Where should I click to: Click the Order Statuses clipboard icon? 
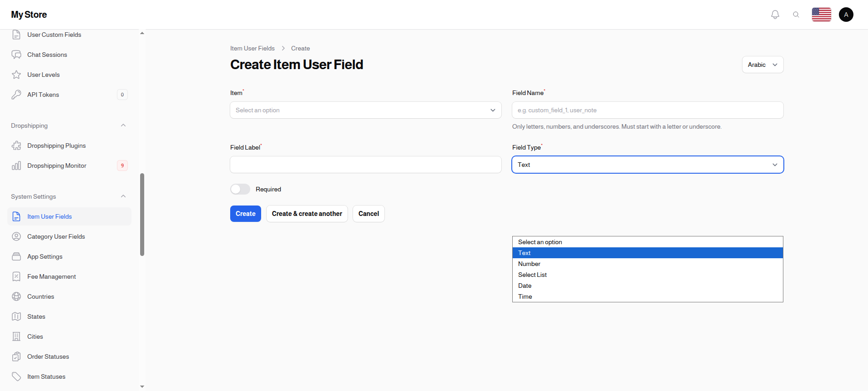pos(16,356)
